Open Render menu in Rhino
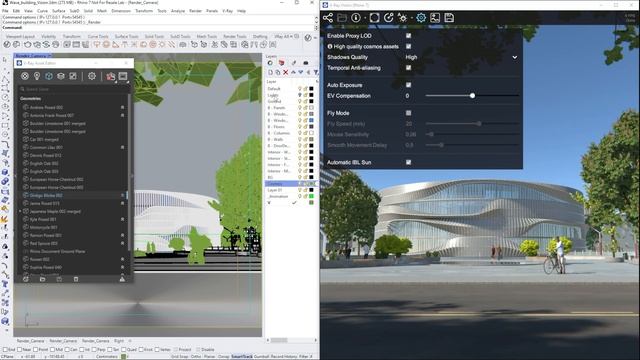 pos(196,11)
